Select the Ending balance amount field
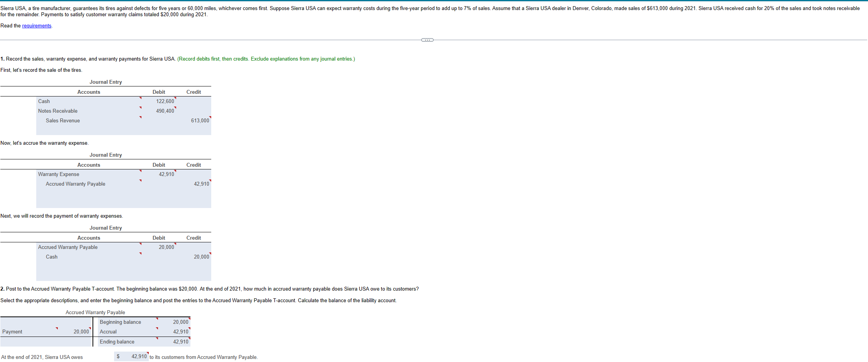This screenshot has width=868, height=362. [175, 342]
